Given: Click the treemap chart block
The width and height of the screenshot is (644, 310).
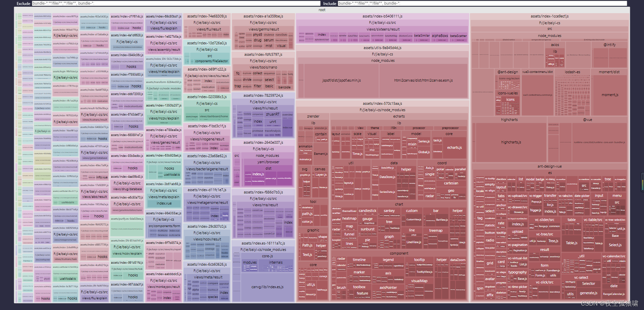Looking at the screenshot, I should tap(436, 231).
